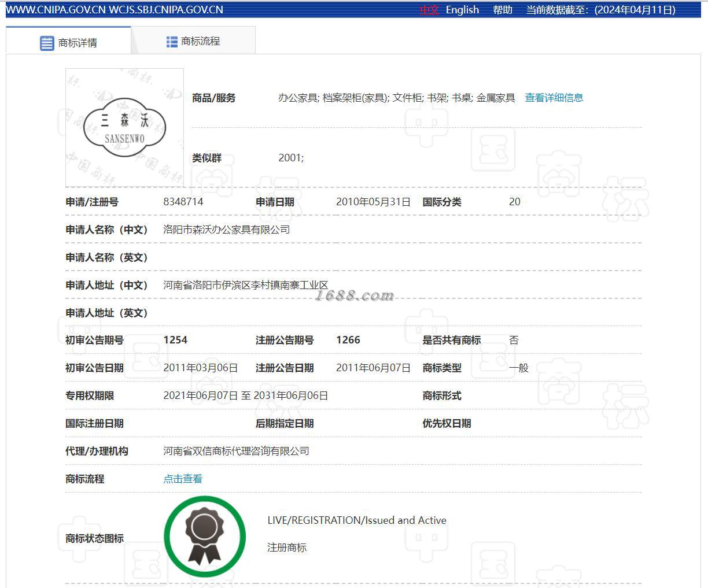Switch language to English

pos(462,10)
